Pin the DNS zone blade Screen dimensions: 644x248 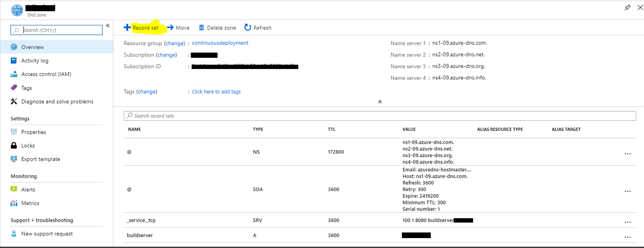pyautogui.click(x=628, y=8)
